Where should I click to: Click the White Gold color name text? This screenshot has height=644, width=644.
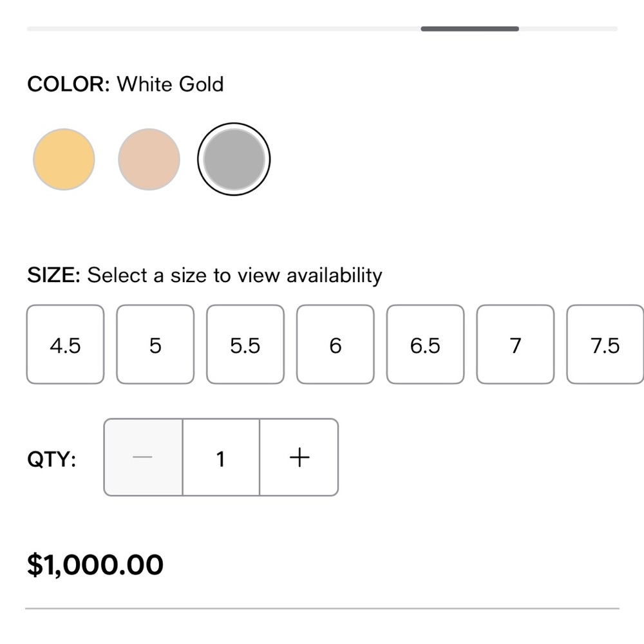pos(171,84)
